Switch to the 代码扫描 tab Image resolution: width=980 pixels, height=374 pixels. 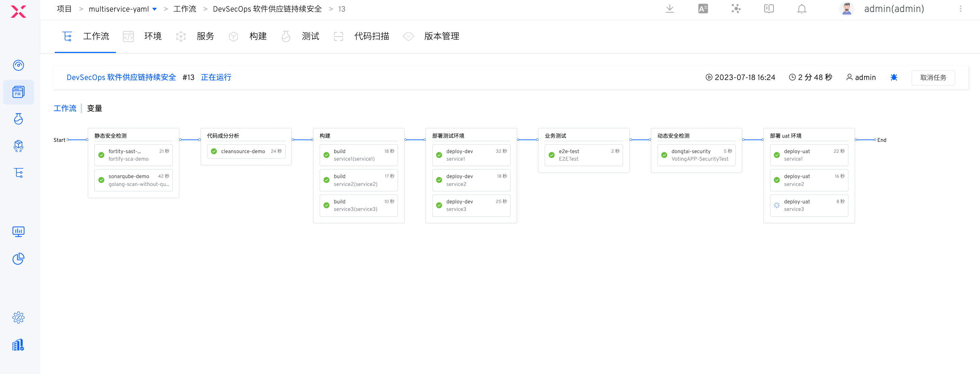point(371,36)
